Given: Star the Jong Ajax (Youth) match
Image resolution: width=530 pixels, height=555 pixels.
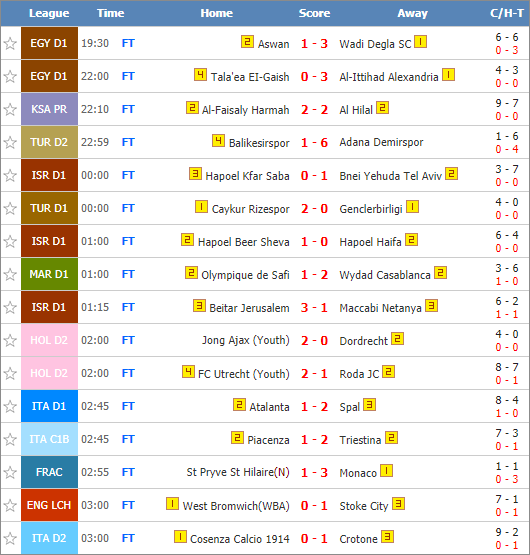Looking at the screenshot, I should click(x=10, y=340).
